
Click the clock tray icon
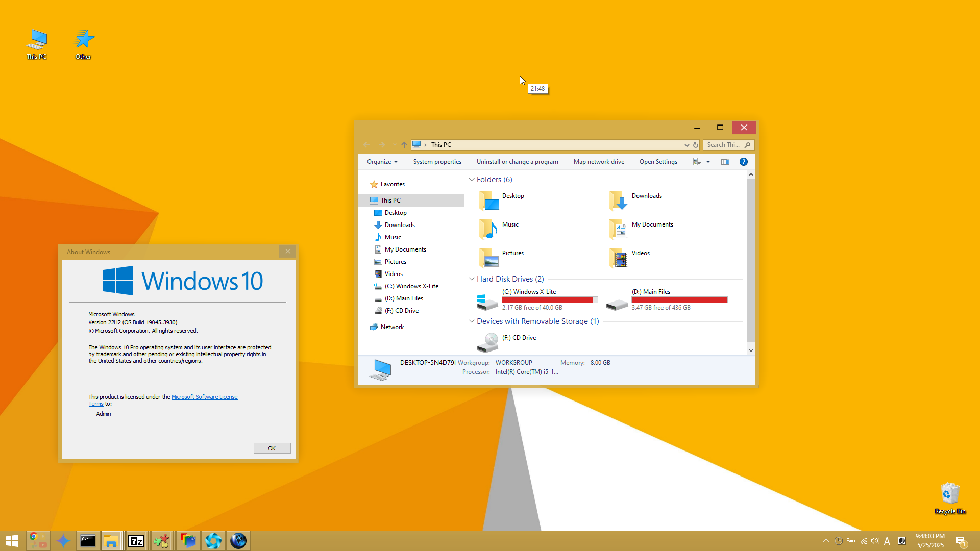tap(838, 541)
